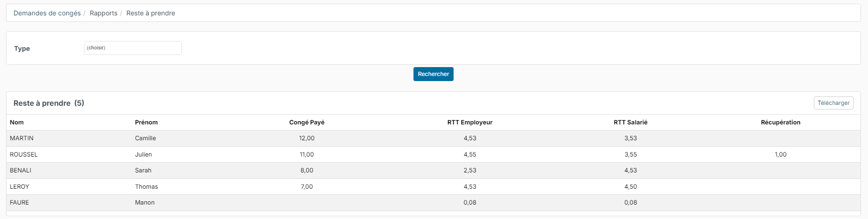
Task: Open the Demandes de congés breadcrumb link
Action: tap(47, 13)
